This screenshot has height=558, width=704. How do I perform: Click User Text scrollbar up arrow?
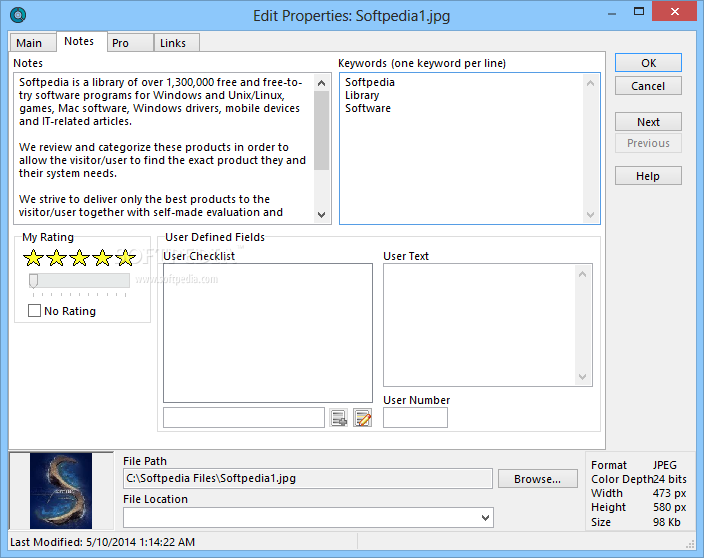tap(583, 274)
